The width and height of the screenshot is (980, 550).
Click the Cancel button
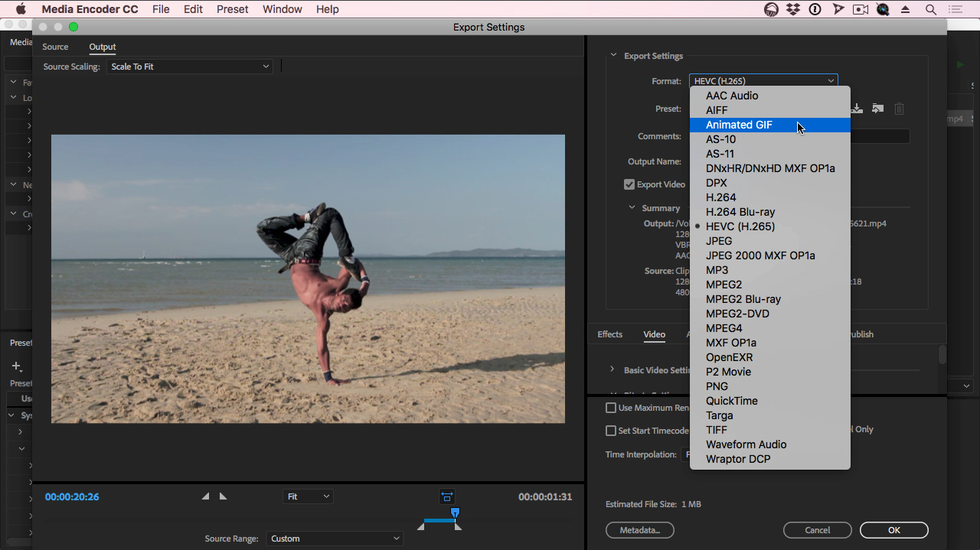click(817, 530)
